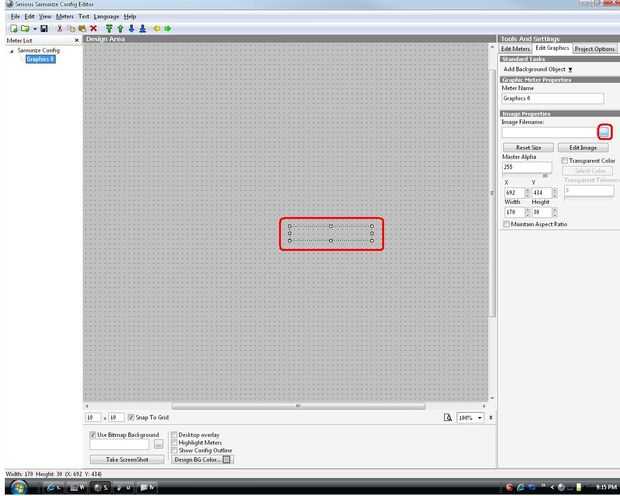Viewport: 620px width, 496px height.
Task: Enable the Highlight Meters checkbox
Action: tap(174, 443)
